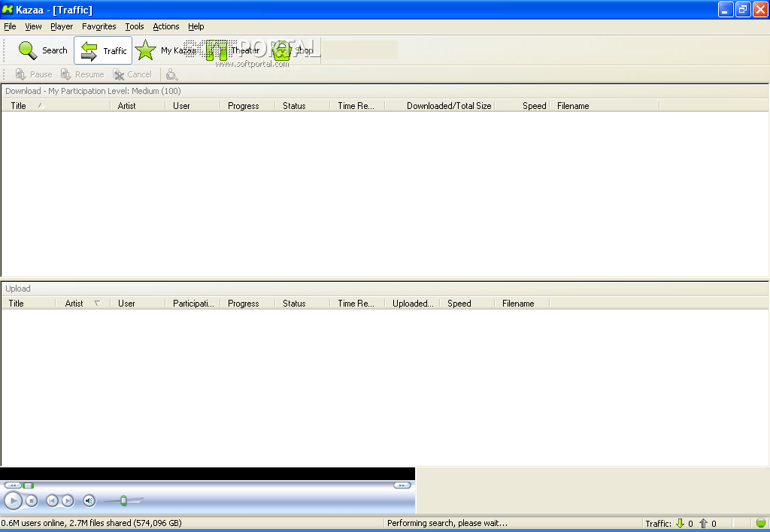
Task: Sort uploads by Title column
Action: [29, 304]
